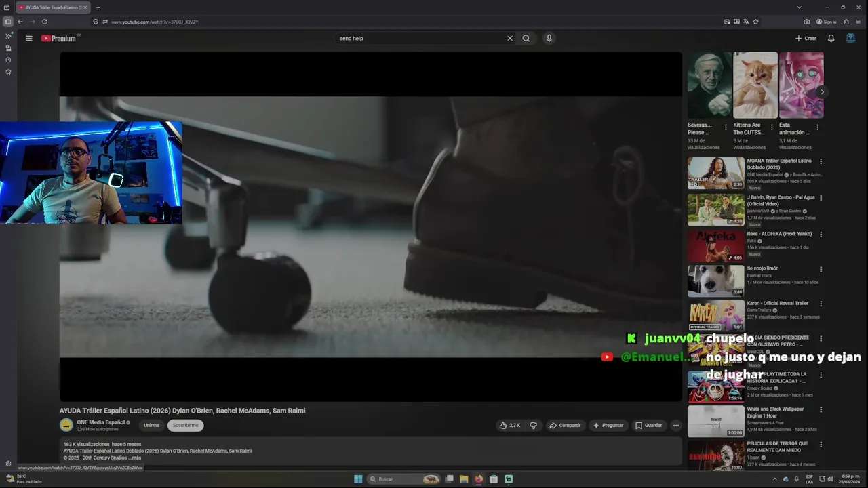Viewport: 868px width, 488px height.
Task: Open 'Se enojo limón' video
Action: coord(715,281)
